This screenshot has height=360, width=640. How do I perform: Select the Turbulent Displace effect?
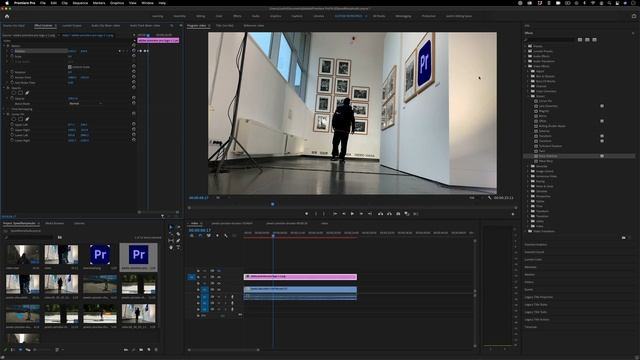tap(550, 146)
